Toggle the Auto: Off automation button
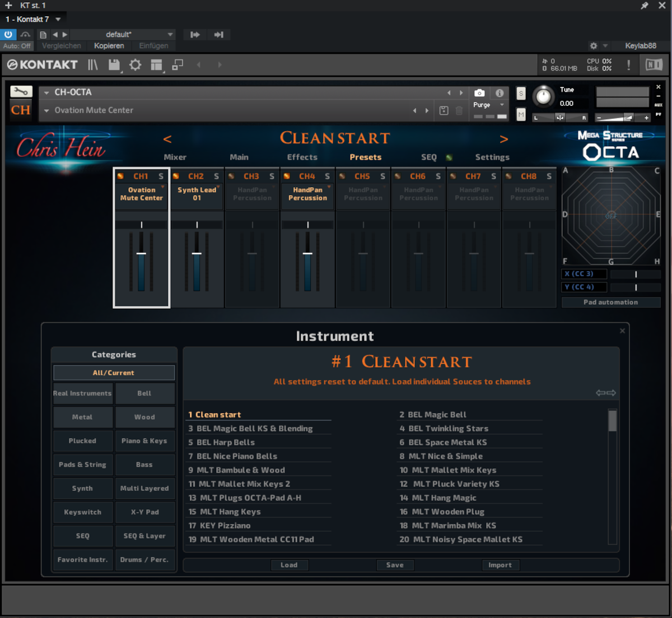The width and height of the screenshot is (672, 618). (17, 46)
